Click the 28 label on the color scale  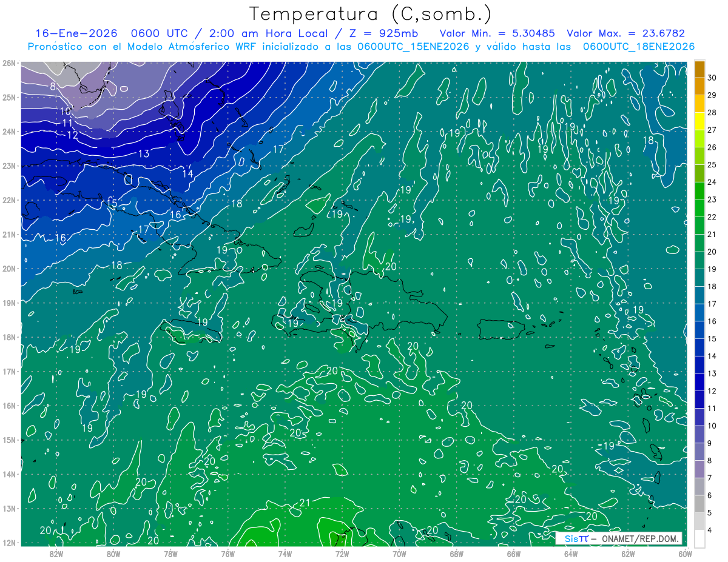[x=712, y=113]
